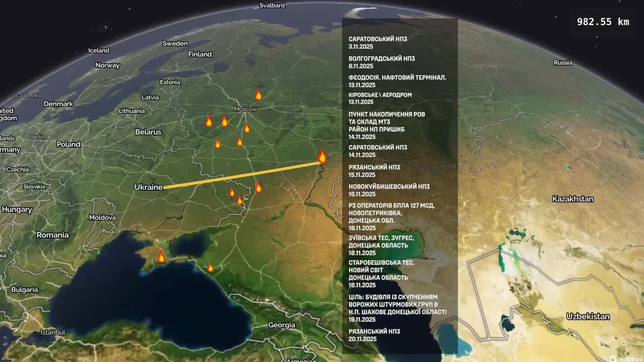Screen dimensions: 644x362
Task: Click the Finland country label
Action: click(200, 54)
